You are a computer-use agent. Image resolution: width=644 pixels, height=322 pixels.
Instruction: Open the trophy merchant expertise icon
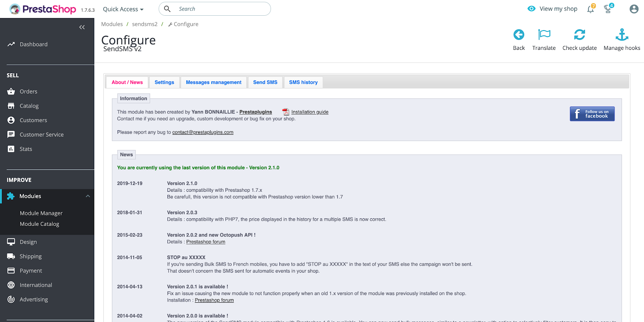point(608,9)
